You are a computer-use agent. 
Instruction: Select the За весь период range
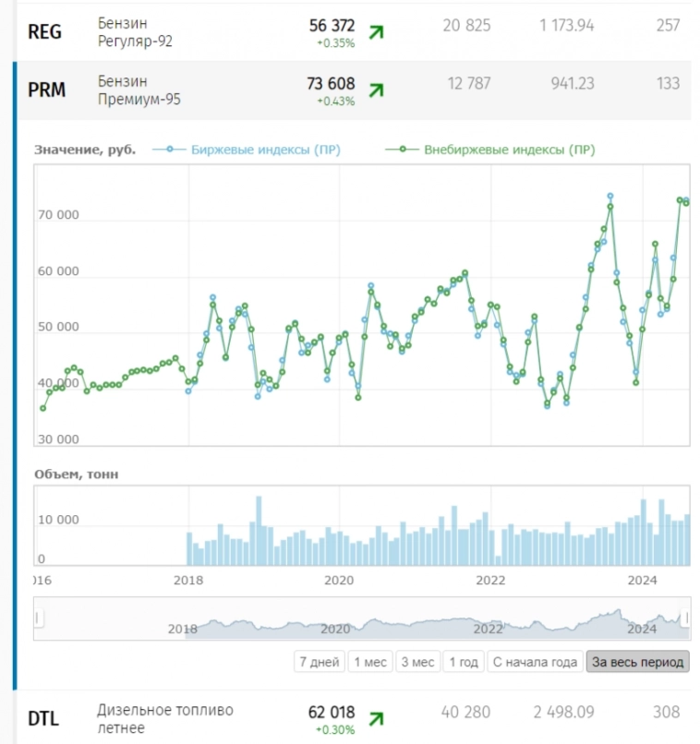click(x=638, y=662)
